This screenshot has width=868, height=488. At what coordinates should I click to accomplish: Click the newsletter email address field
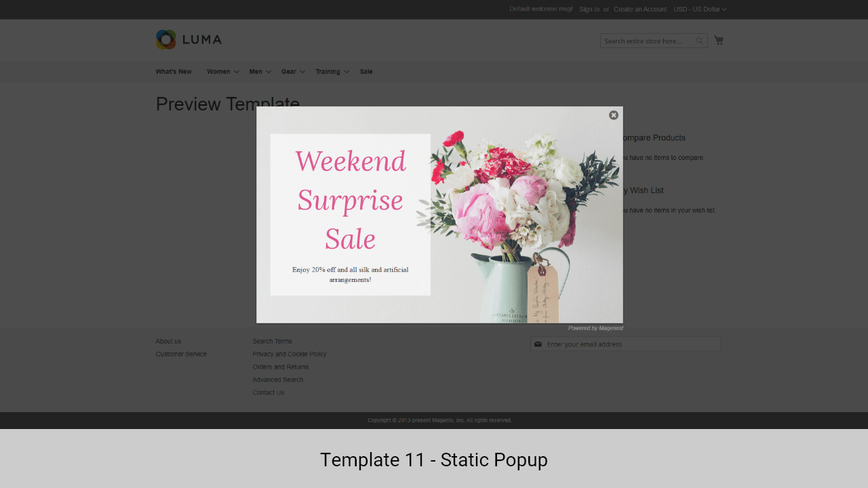631,344
